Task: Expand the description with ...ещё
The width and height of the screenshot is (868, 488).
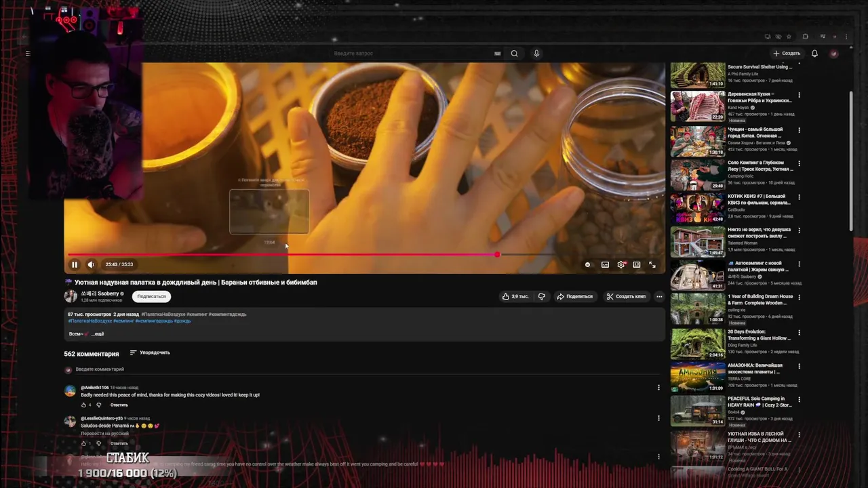Action: click(96, 334)
